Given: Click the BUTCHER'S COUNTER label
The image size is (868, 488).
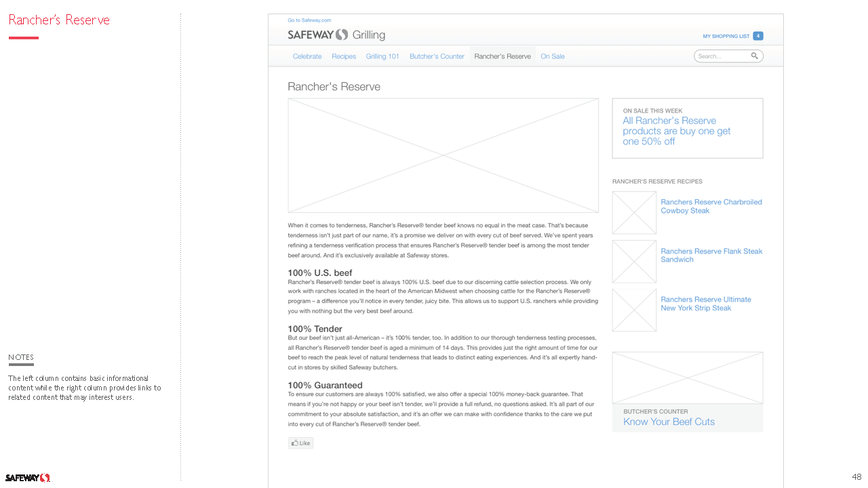Looking at the screenshot, I should coord(655,411).
